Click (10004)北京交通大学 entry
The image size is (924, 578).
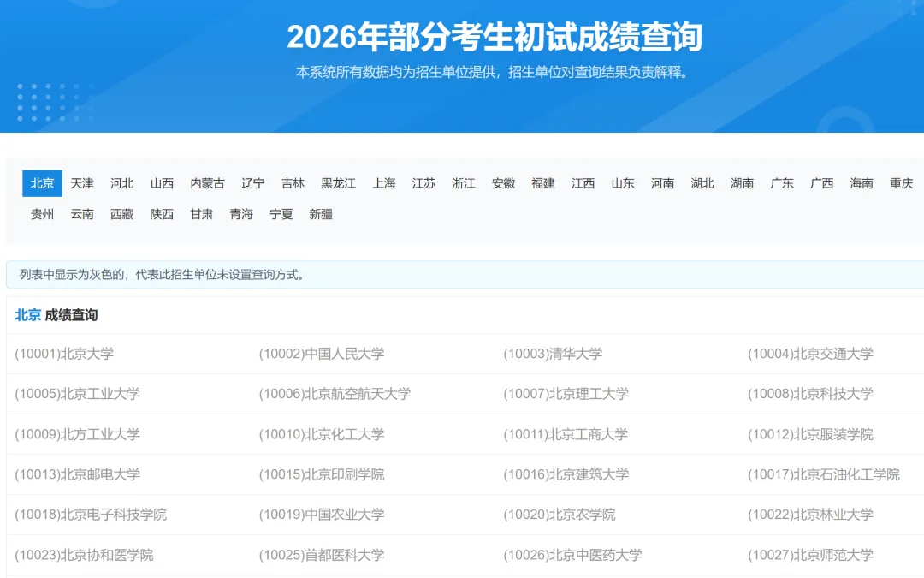pos(810,354)
